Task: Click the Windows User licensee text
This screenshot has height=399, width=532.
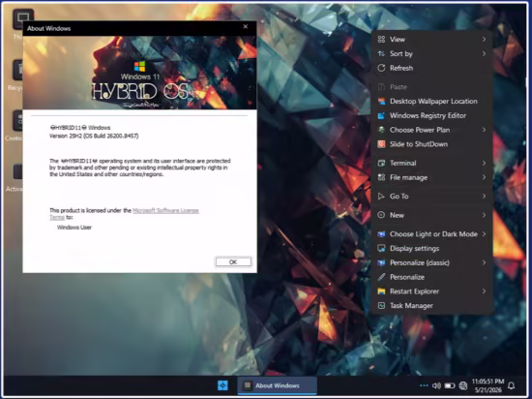Action: click(x=74, y=228)
